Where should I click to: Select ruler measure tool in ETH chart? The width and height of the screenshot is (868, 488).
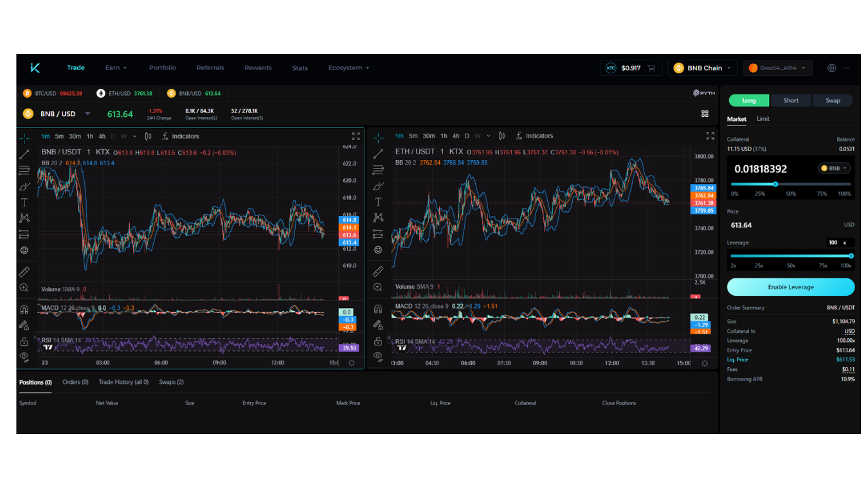click(378, 271)
